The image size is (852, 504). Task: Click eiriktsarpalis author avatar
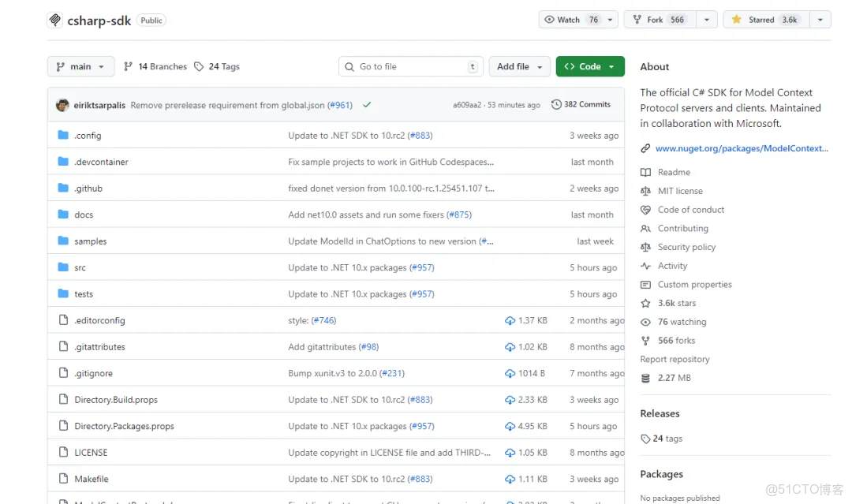coord(62,105)
